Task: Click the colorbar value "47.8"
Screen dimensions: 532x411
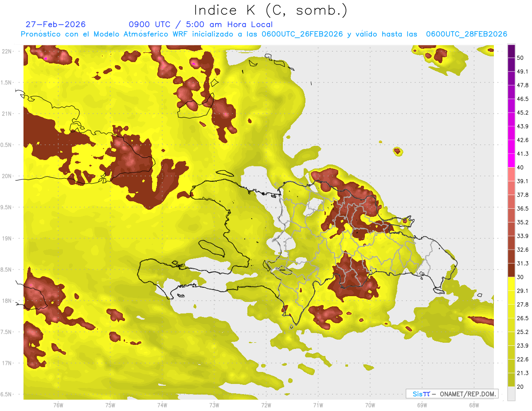Action: (x=523, y=85)
